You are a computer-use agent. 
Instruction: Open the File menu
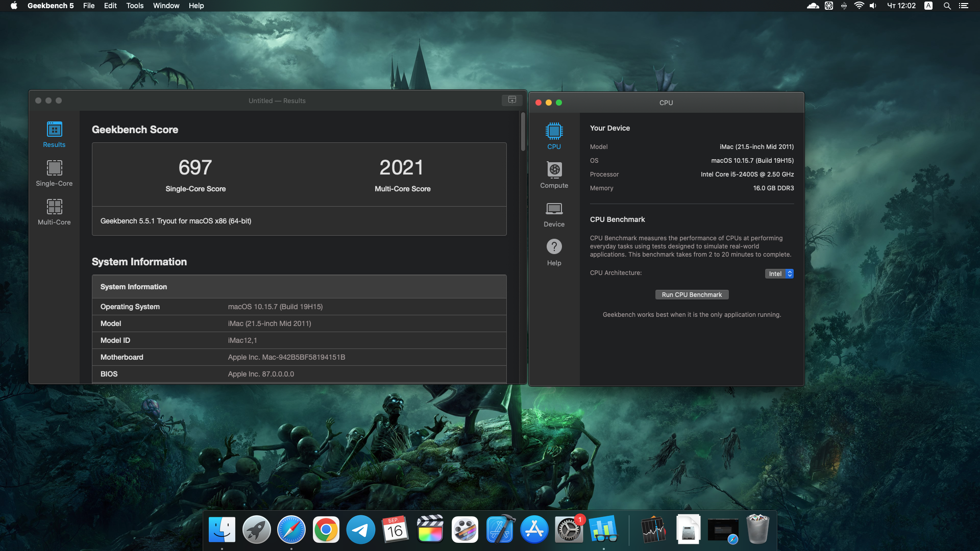click(89, 6)
